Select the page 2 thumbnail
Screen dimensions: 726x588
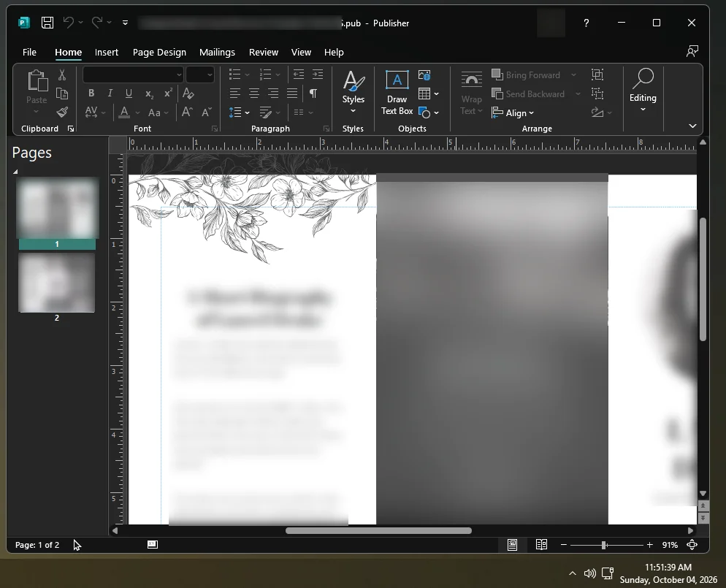tap(56, 283)
